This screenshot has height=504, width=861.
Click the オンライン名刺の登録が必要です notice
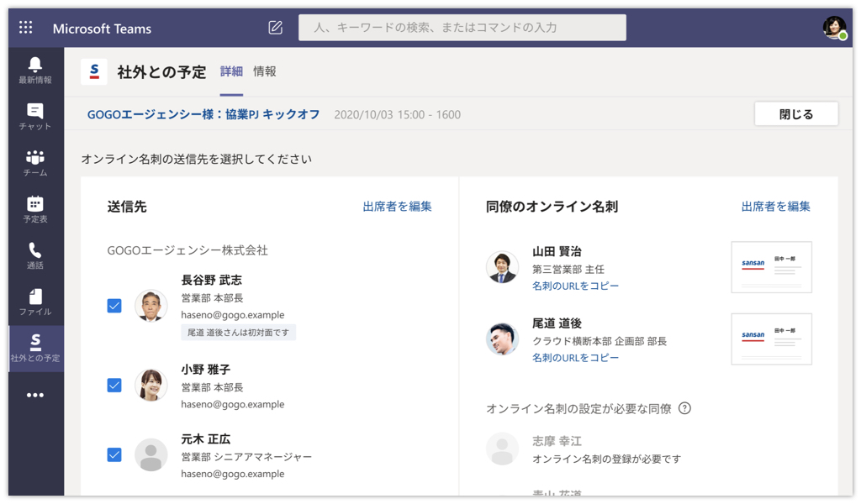click(607, 459)
